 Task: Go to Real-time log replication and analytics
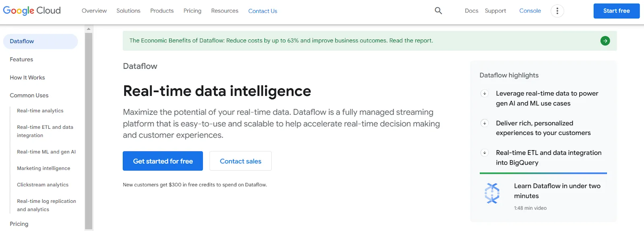[x=46, y=205]
